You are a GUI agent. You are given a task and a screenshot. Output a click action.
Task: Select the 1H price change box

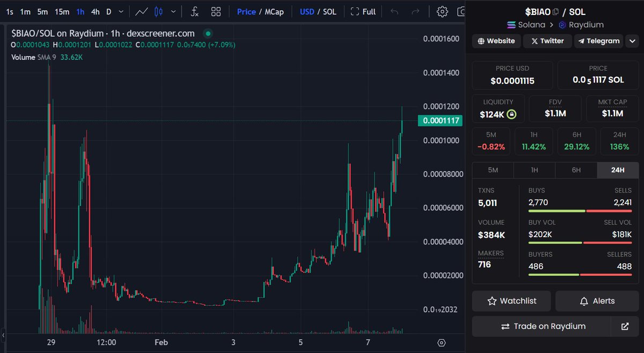[x=534, y=142]
